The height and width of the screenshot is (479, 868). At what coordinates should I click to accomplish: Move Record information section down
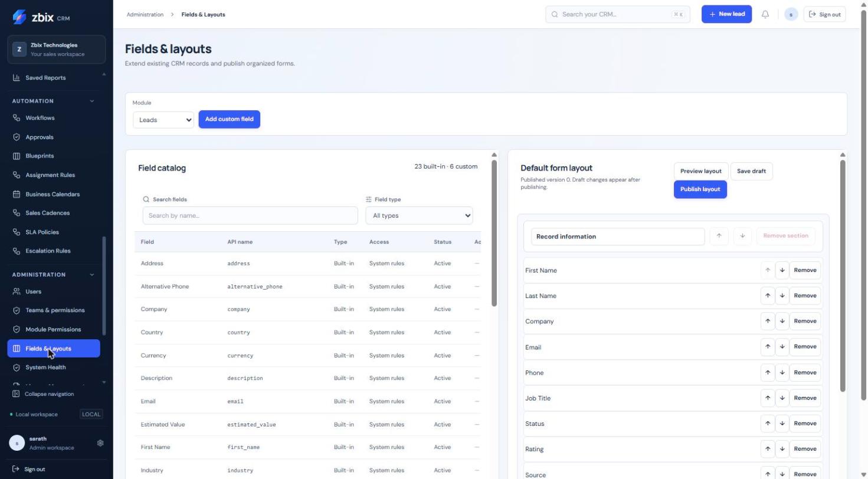(x=742, y=236)
